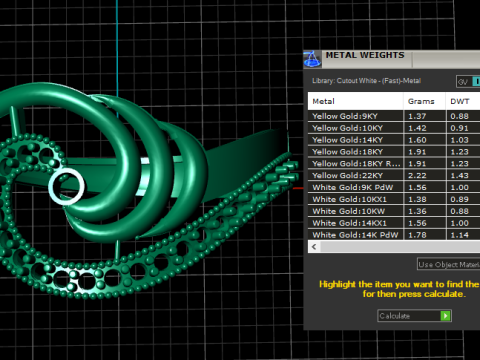
Task: Sort by the Grams column header
Action: [x=424, y=101]
